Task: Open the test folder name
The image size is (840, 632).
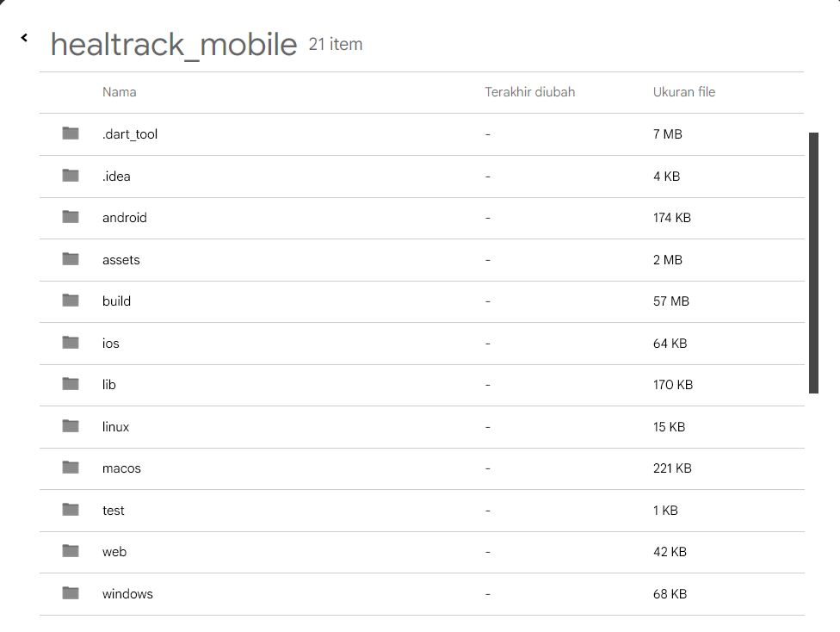Action: tap(114, 511)
